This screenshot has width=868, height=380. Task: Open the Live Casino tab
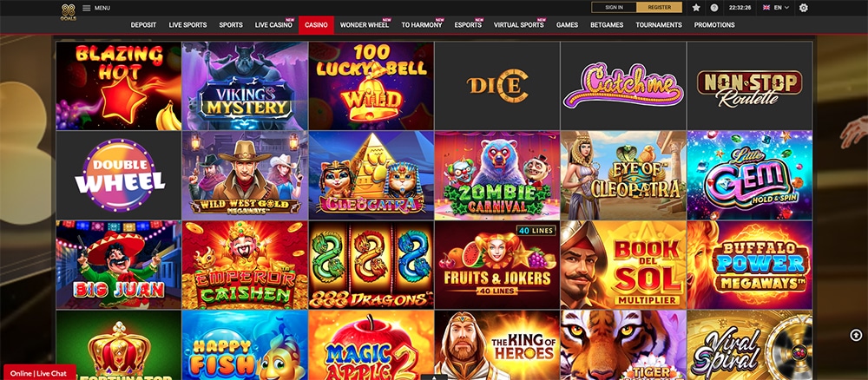click(273, 25)
